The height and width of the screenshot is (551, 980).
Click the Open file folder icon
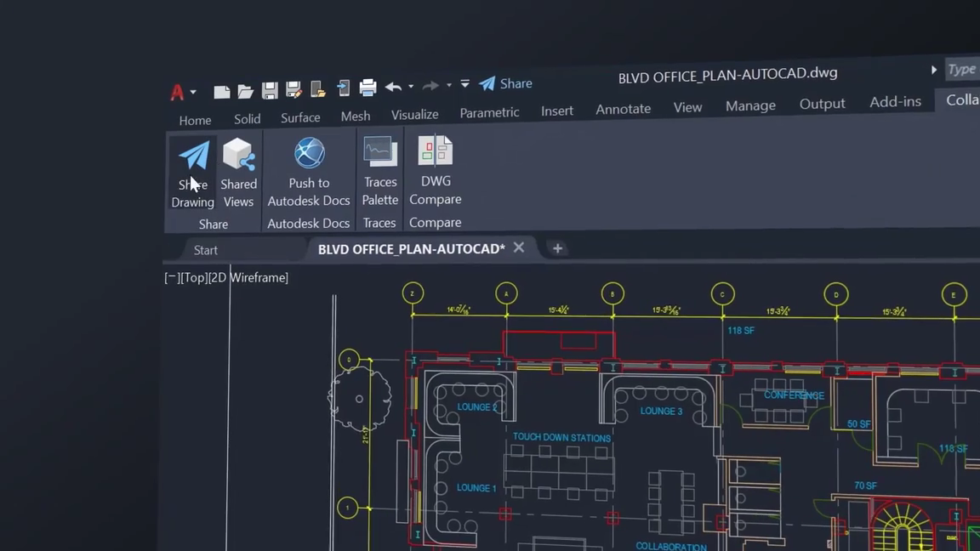pos(245,91)
